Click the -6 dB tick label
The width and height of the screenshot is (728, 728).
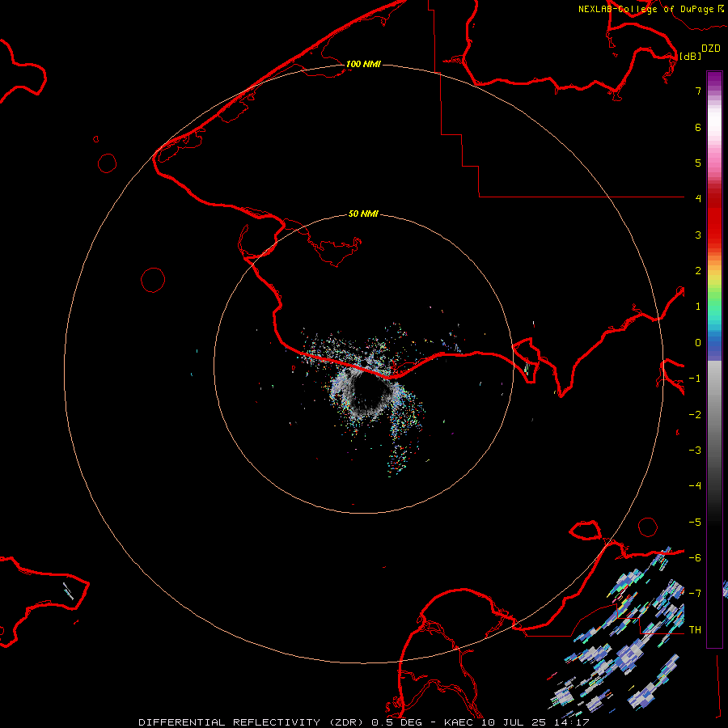click(x=695, y=558)
